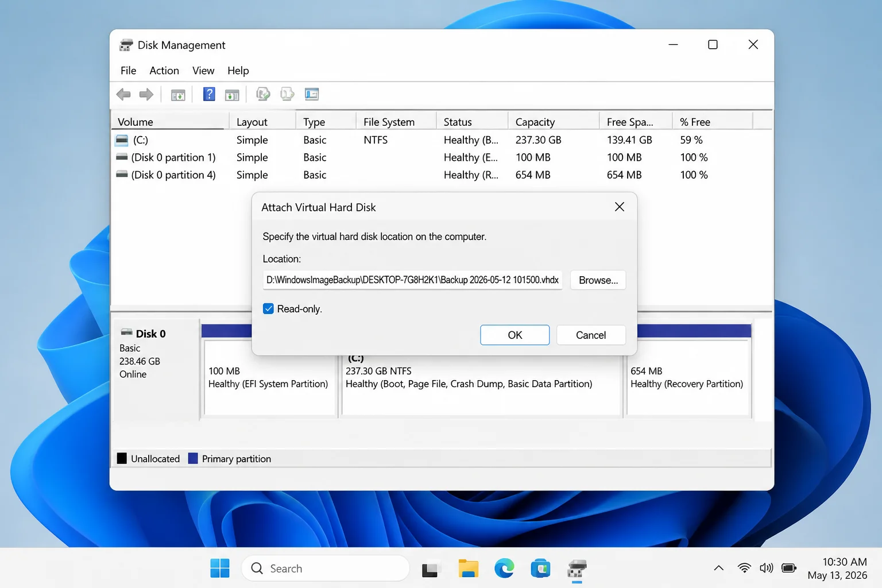This screenshot has height=588, width=882.
Task: Open the Help menu
Action: tap(238, 71)
